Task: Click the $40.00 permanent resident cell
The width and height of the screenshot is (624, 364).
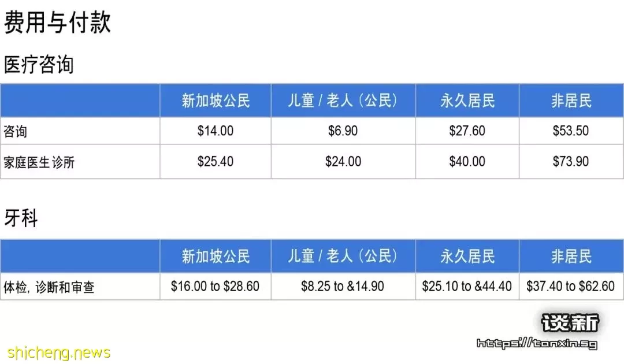Action: coord(467,162)
